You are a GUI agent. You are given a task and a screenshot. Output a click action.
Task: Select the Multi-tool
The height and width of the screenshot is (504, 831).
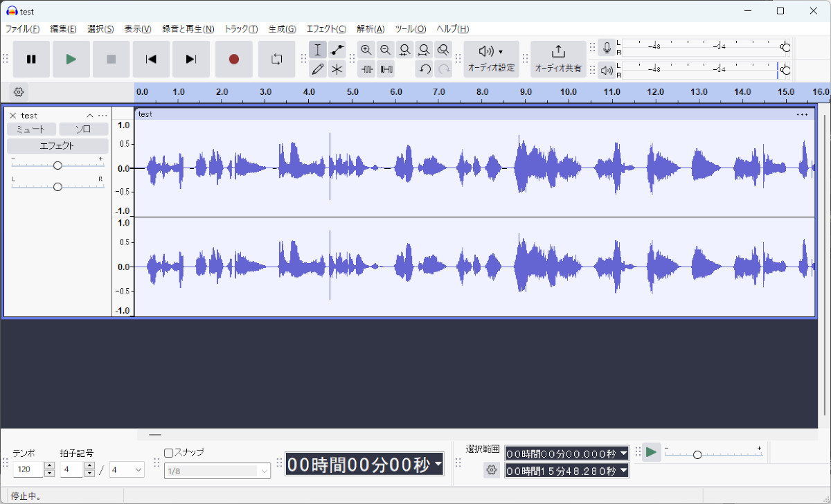[337, 69]
